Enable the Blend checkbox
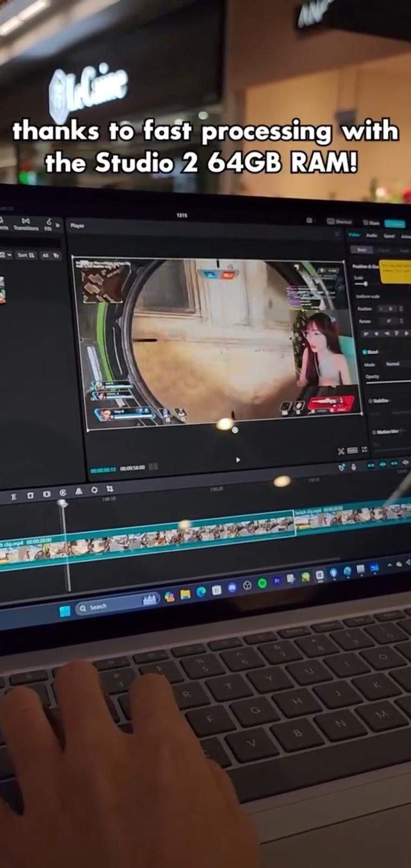This screenshot has width=411, height=868. (364, 353)
